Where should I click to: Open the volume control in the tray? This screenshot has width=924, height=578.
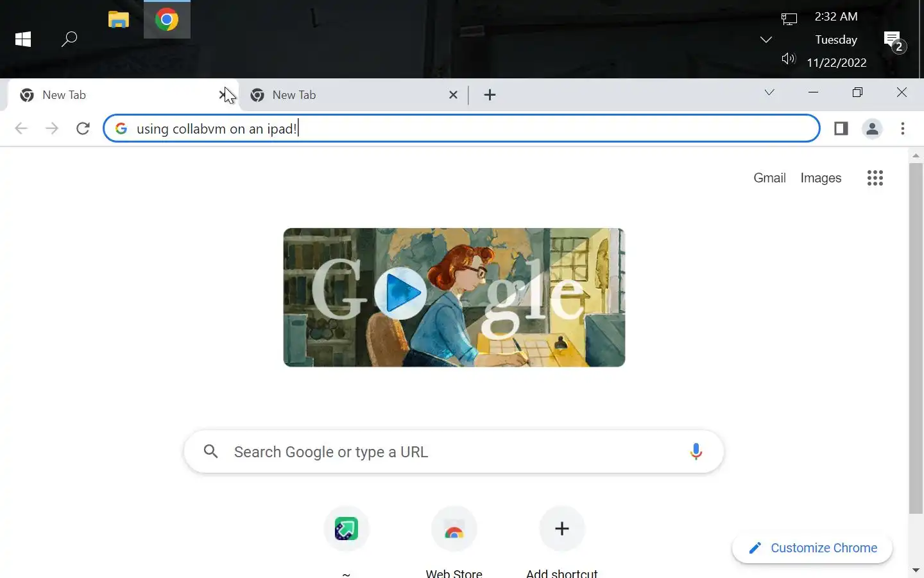(x=789, y=59)
